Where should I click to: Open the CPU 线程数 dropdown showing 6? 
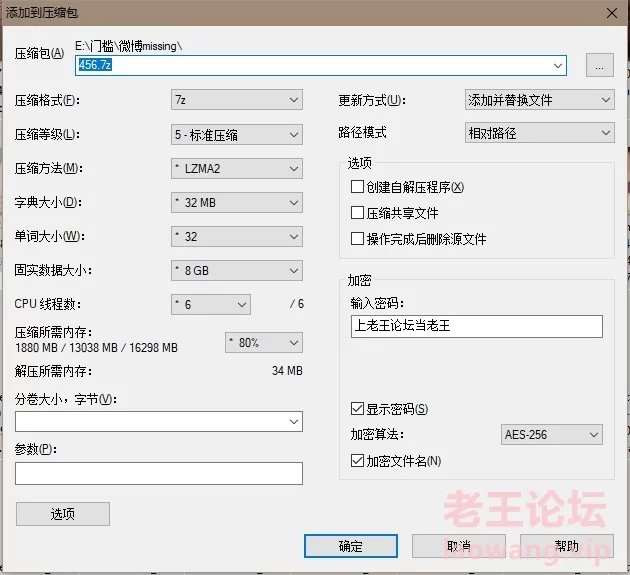pos(211,305)
